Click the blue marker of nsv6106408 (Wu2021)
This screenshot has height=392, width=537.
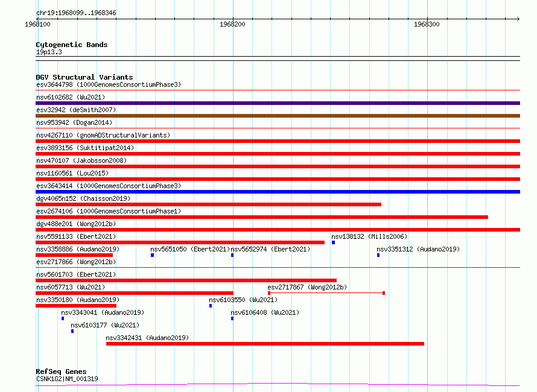[232, 318]
